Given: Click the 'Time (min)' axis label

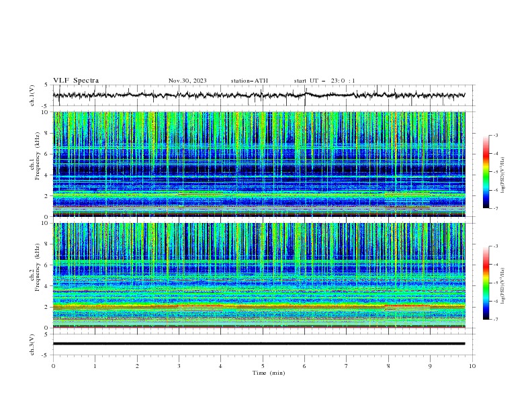Looking at the screenshot, I should click(x=269, y=373).
